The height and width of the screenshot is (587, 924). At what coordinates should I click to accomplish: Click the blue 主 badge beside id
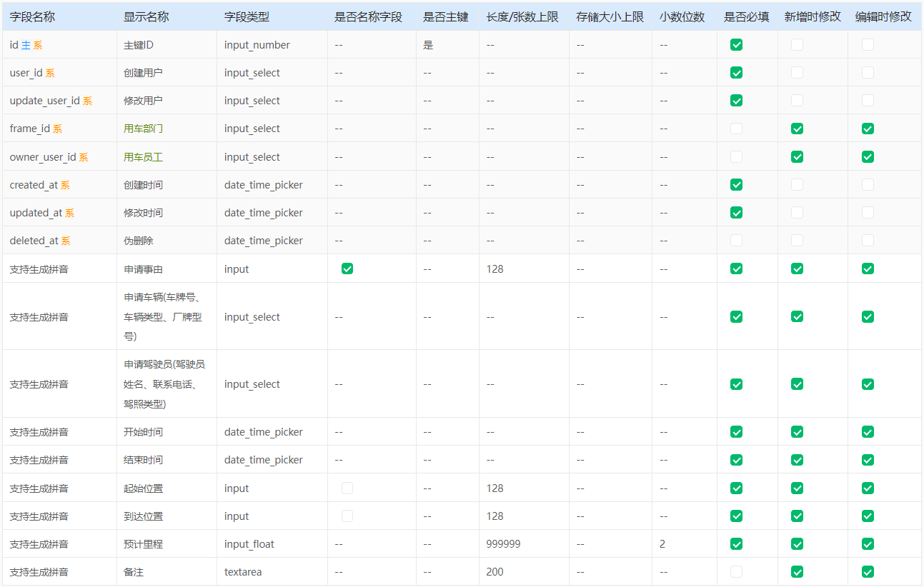pyautogui.click(x=26, y=45)
